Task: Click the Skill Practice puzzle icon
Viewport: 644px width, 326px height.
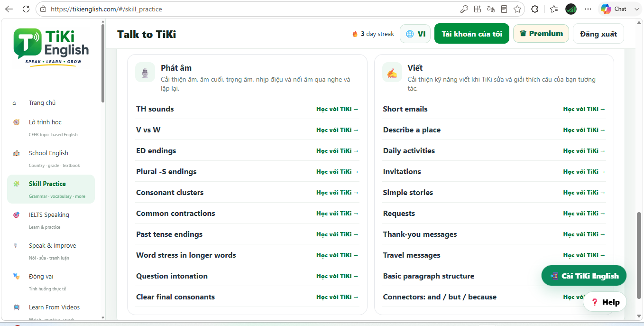Action: pyautogui.click(x=17, y=184)
